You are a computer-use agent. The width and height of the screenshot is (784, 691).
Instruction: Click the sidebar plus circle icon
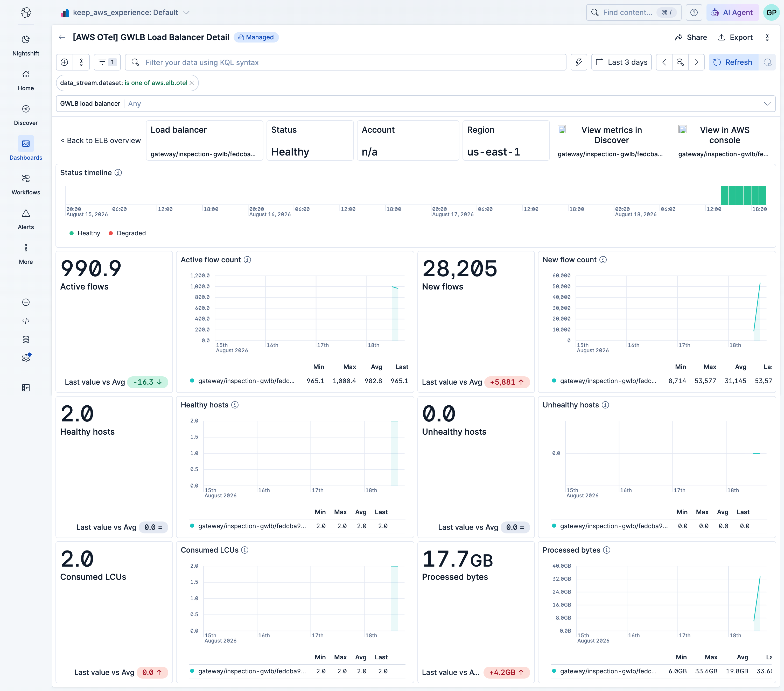pyautogui.click(x=26, y=302)
